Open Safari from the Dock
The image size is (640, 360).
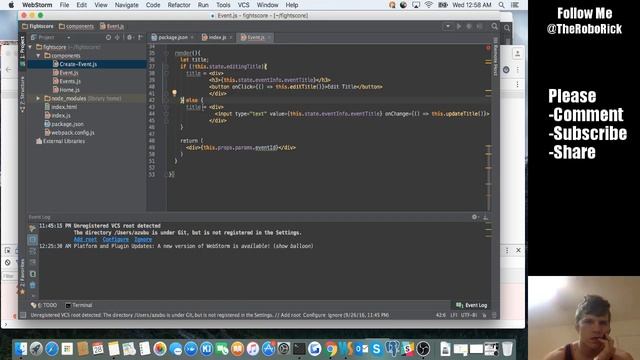(52, 349)
